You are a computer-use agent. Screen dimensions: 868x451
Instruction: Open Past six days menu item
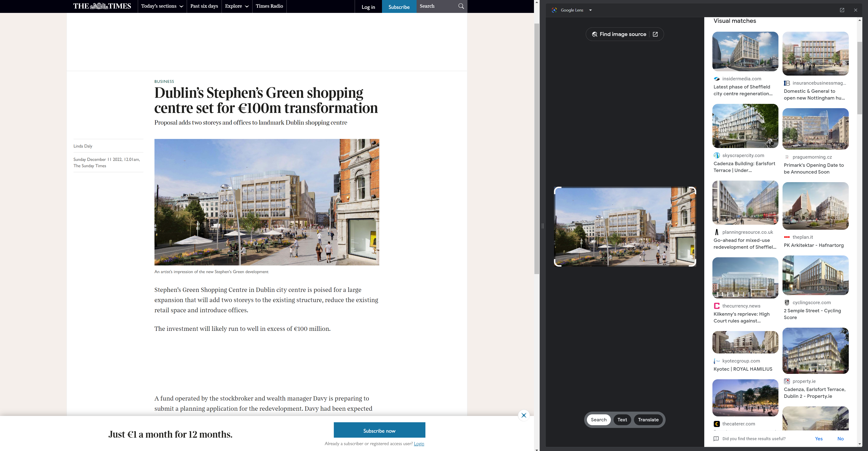pos(204,6)
